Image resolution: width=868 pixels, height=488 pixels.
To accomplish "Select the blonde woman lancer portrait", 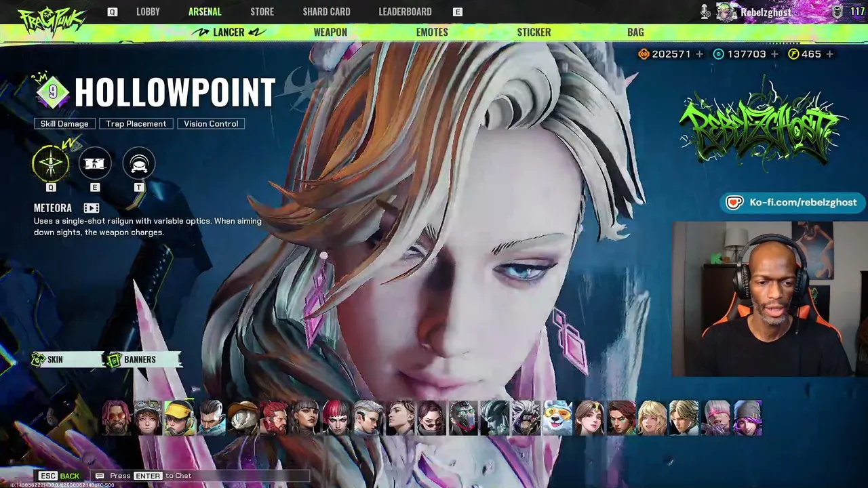I will [x=651, y=418].
